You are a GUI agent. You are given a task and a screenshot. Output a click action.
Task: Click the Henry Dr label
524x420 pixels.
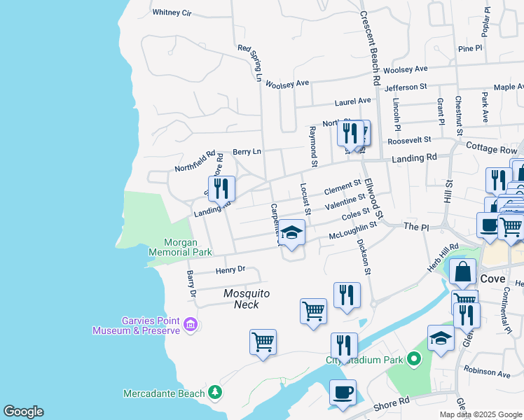[230, 269]
